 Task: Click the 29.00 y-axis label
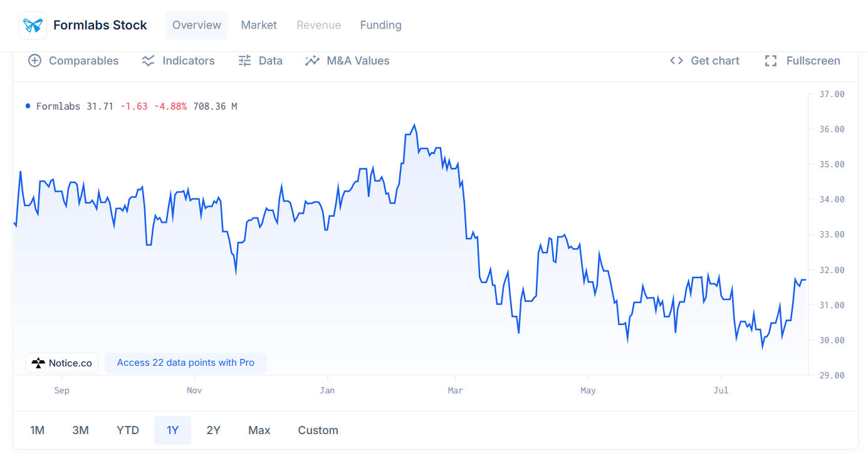832,375
